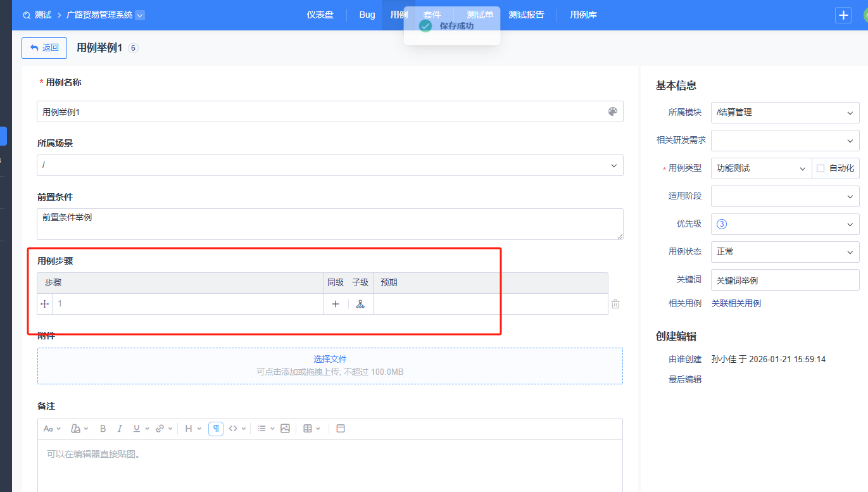Click the 关联相关用例 link

(x=736, y=303)
